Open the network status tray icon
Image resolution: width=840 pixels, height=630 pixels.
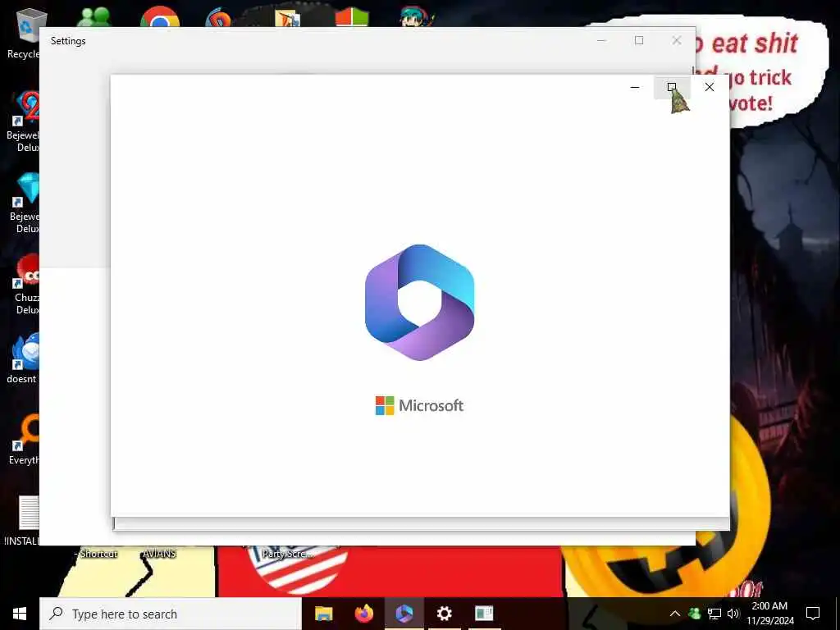(714, 614)
